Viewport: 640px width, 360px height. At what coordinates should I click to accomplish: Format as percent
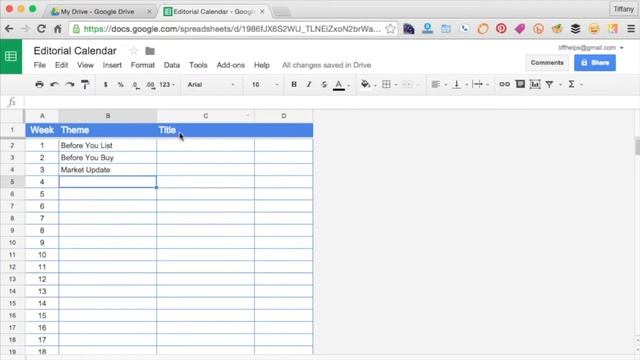tap(120, 84)
